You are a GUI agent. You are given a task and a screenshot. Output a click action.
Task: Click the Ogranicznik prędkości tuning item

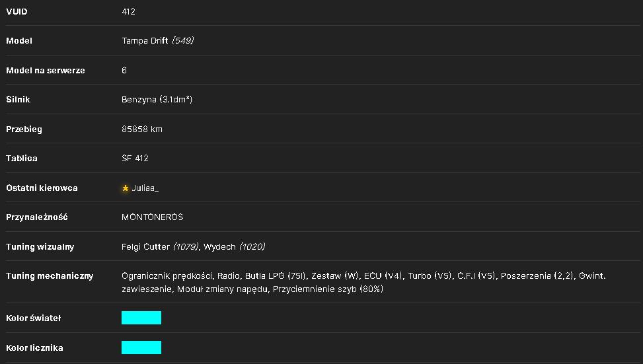(167, 276)
